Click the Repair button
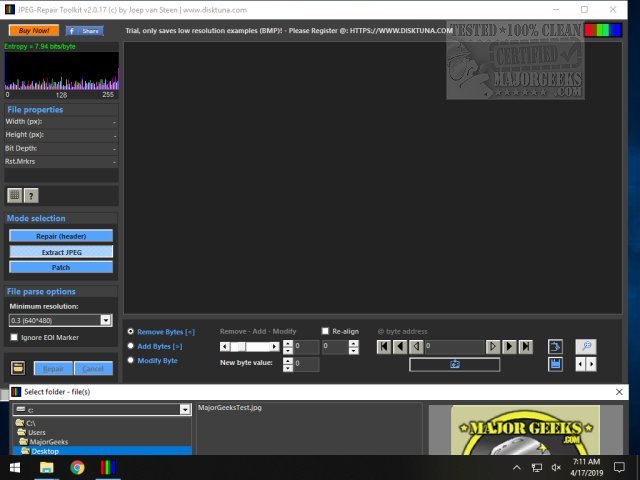 coord(53,369)
